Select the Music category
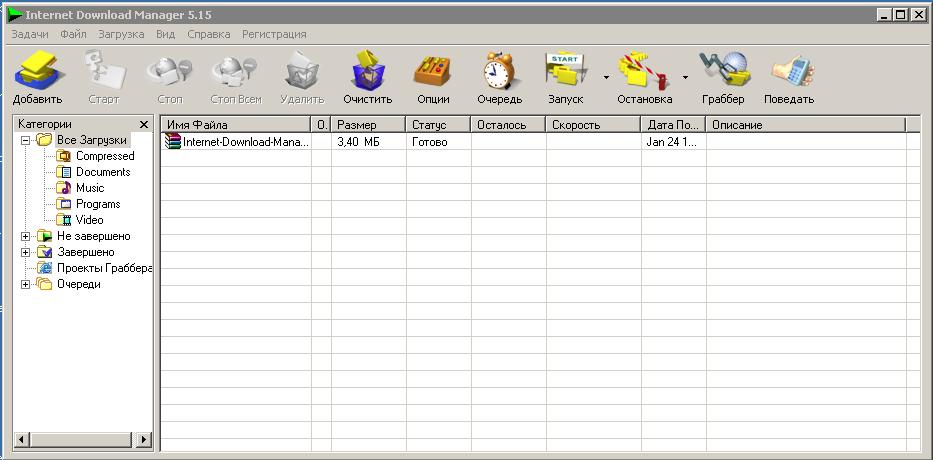This screenshot has width=933, height=460. pyautogui.click(x=90, y=188)
